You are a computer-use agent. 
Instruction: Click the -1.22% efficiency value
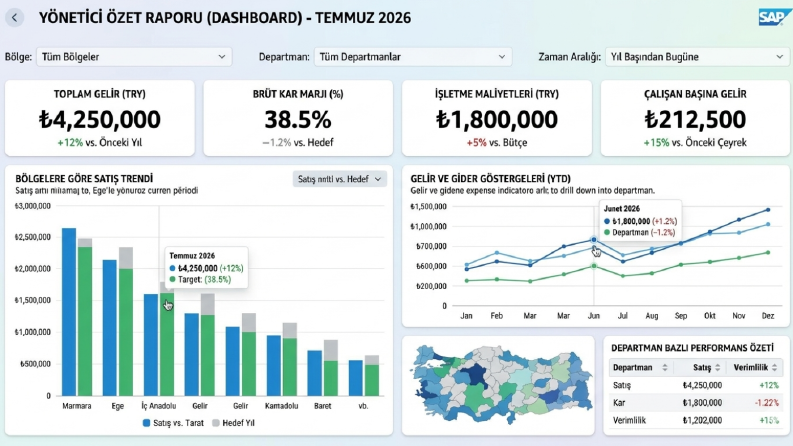click(x=767, y=403)
